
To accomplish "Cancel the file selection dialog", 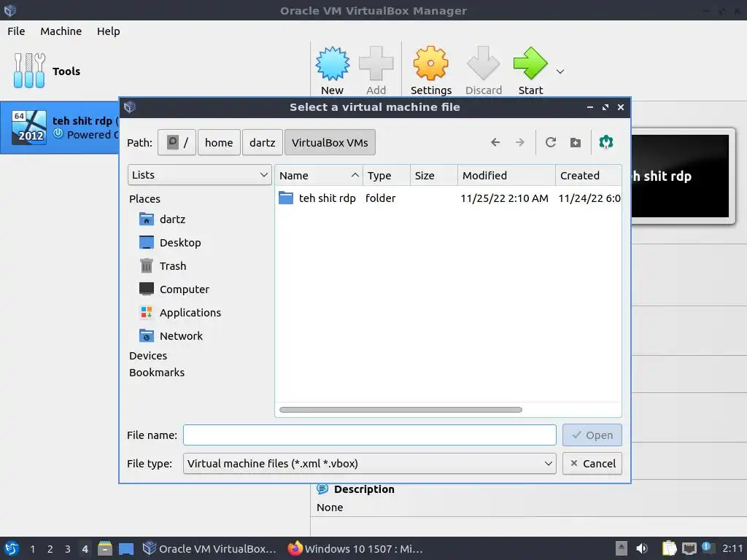I will point(592,463).
